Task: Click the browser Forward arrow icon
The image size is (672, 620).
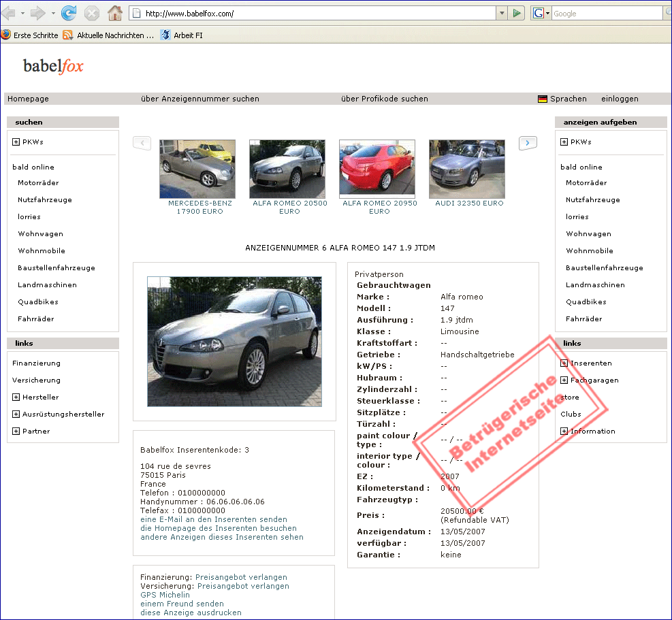Action: point(38,14)
